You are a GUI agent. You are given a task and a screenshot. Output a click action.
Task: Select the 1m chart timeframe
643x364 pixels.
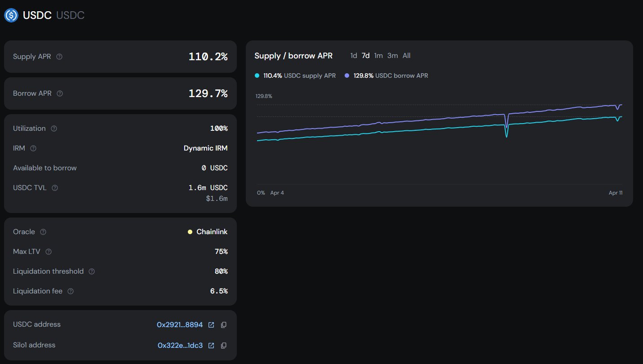point(378,56)
